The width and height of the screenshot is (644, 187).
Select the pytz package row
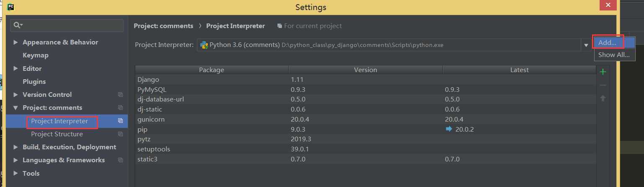(366, 139)
